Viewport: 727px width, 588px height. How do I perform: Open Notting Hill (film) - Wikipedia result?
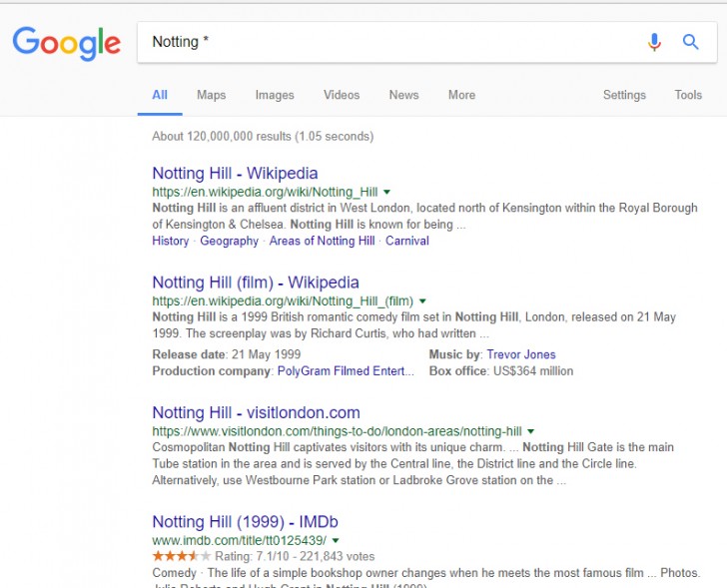pyautogui.click(x=255, y=283)
